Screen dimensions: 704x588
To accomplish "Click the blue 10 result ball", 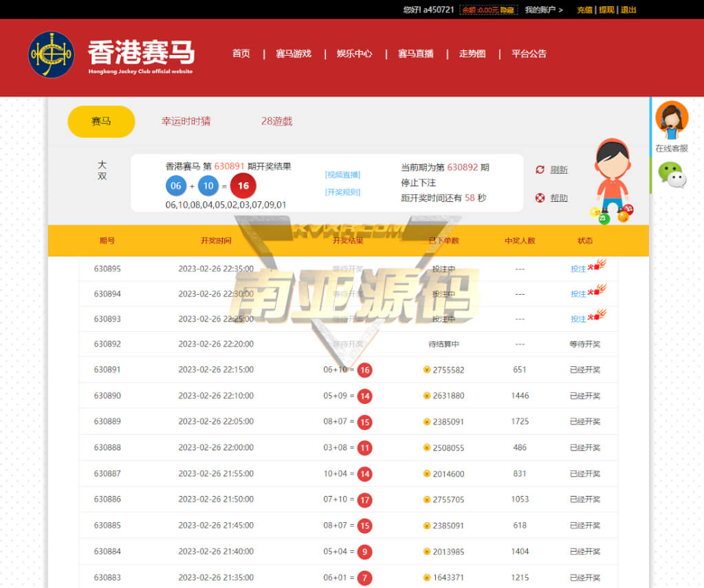I will [208, 186].
